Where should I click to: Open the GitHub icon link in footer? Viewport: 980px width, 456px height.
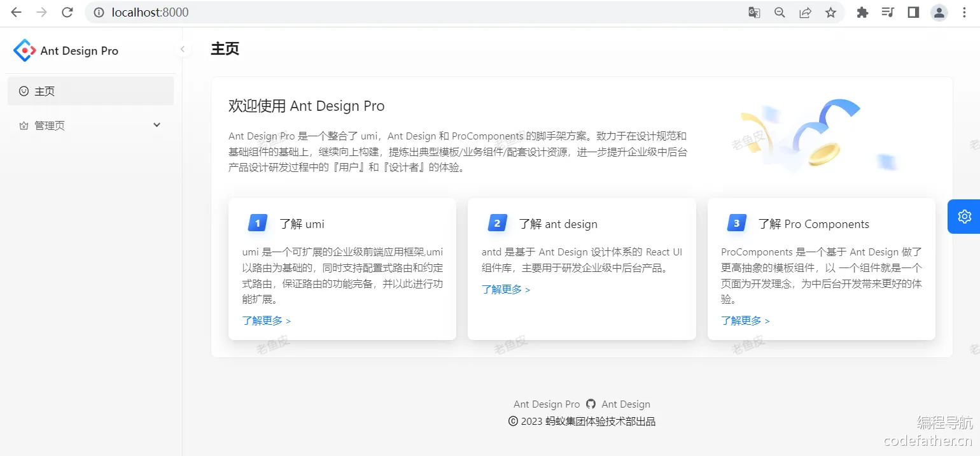(591, 404)
